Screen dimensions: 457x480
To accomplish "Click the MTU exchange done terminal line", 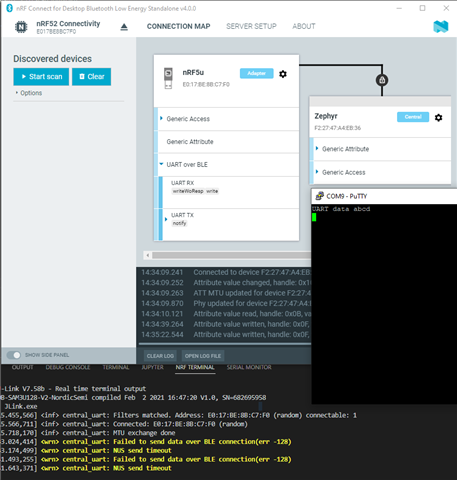I will coord(88,433).
